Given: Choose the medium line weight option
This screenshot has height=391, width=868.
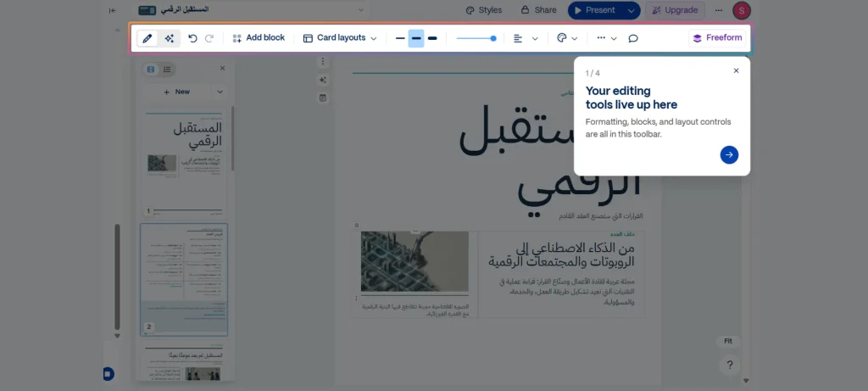Looking at the screenshot, I should tap(416, 38).
